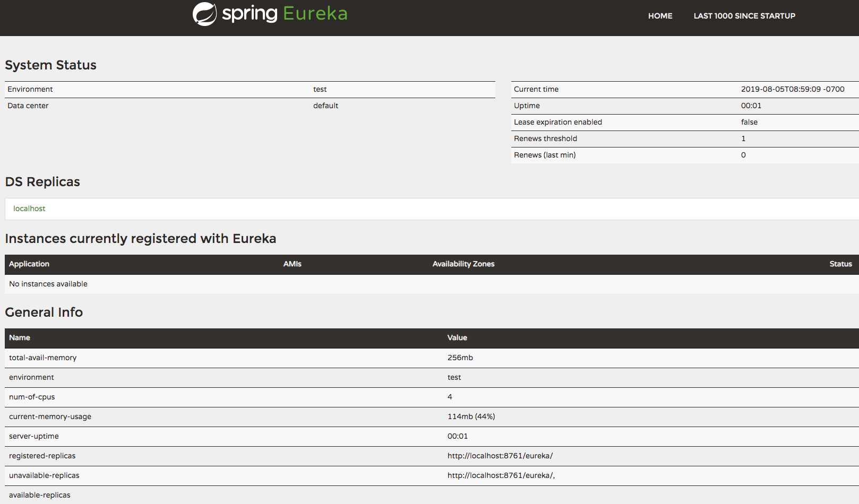Image resolution: width=859 pixels, height=504 pixels.
Task: Click the total-avail-memory row name
Action: (42, 358)
